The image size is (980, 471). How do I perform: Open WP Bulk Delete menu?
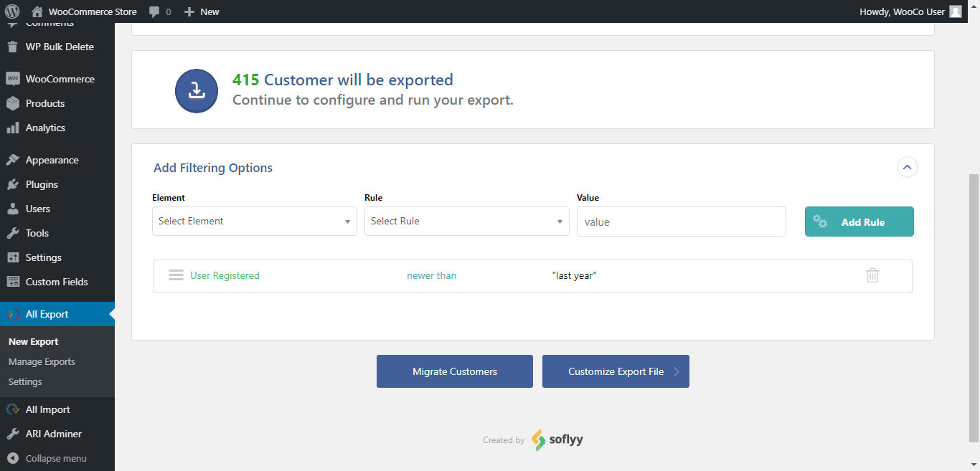tap(57, 47)
